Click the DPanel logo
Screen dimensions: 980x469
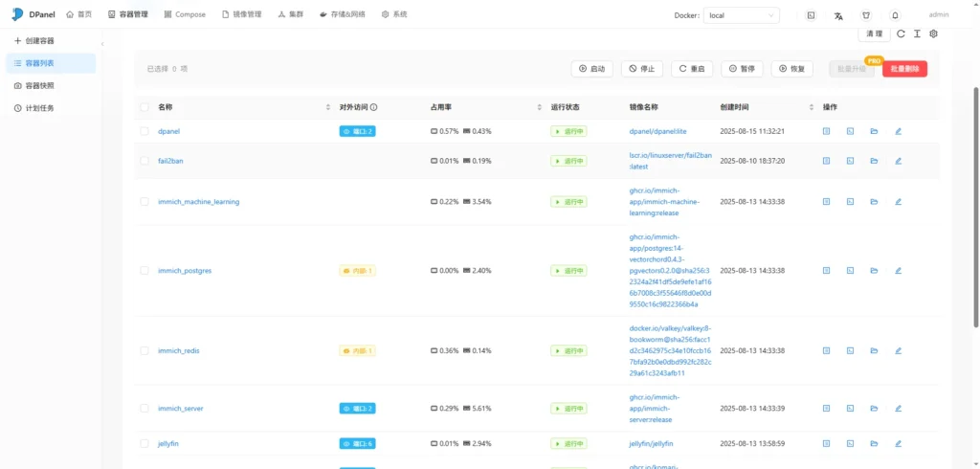coord(33,14)
